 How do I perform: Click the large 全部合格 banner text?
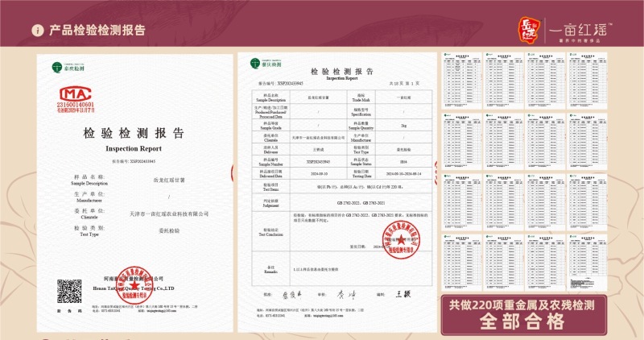pos(522,322)
